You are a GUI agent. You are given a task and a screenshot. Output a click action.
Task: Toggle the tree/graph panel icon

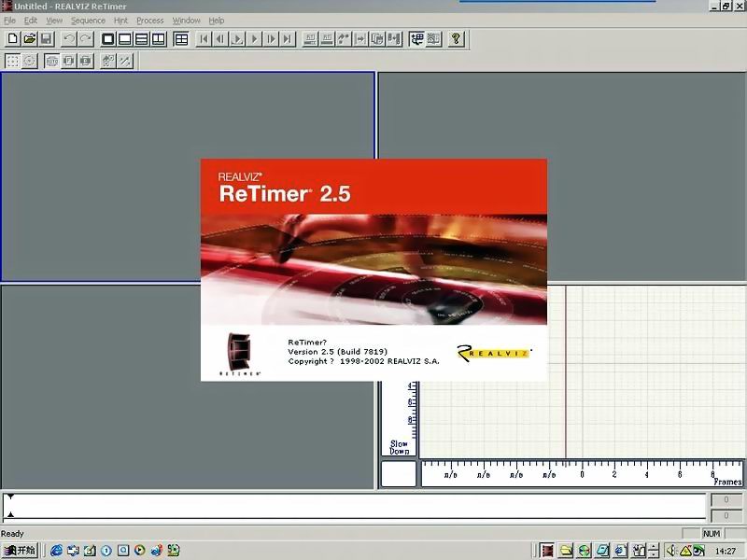tap(416, 38)
